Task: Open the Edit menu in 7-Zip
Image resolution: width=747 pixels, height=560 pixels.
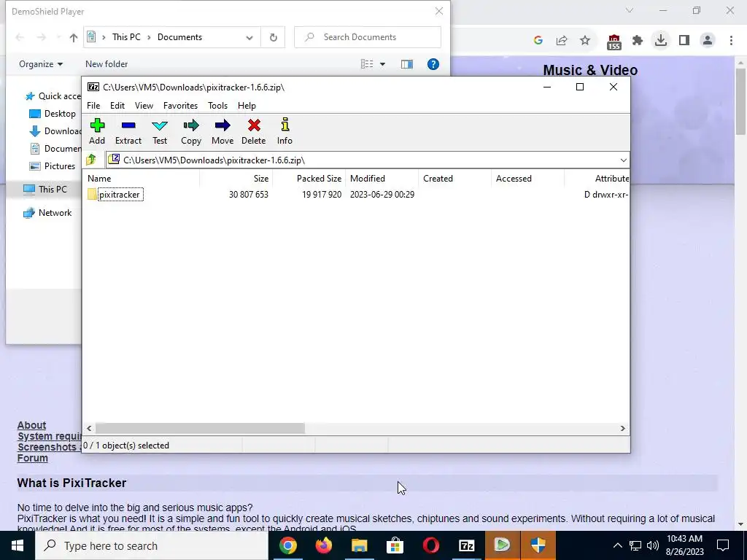Action: (x=117, y=106)
